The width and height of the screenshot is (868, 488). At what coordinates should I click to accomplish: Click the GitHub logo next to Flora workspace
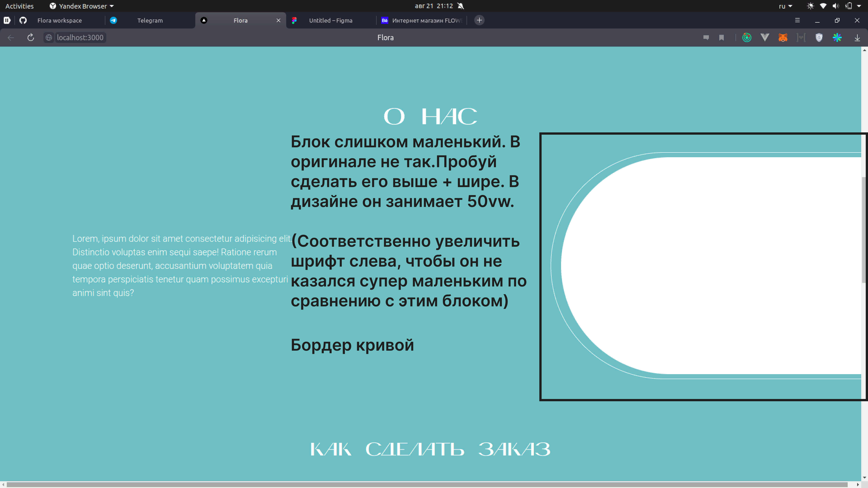[23, 20]
